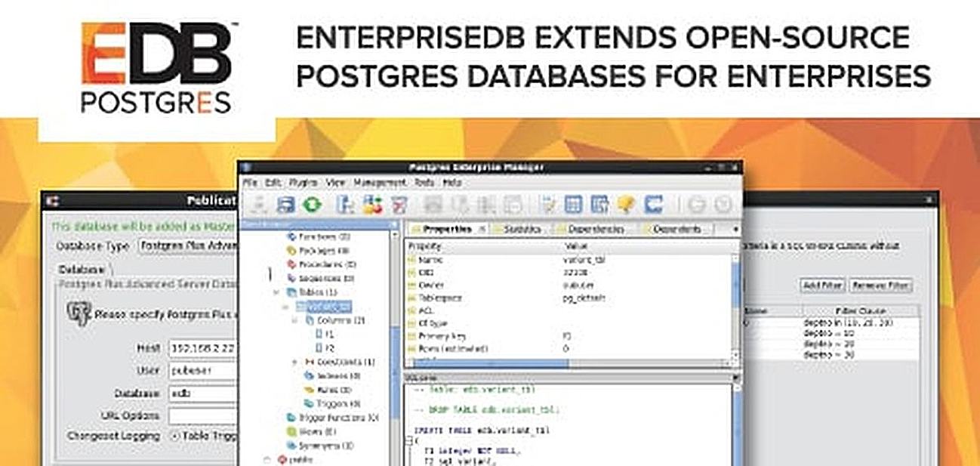980x466 pixels.
Task: Open the Help menu
Action: click(452, 183)
